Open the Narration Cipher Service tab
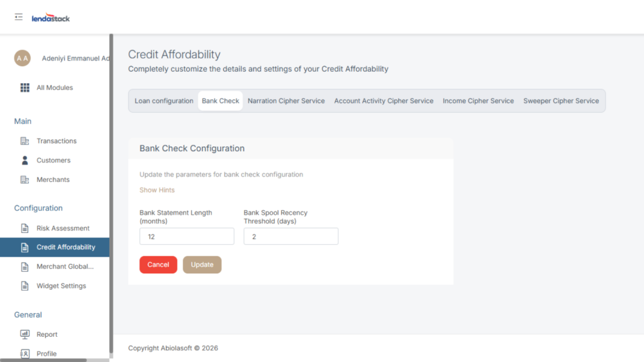 coord(286,101)
